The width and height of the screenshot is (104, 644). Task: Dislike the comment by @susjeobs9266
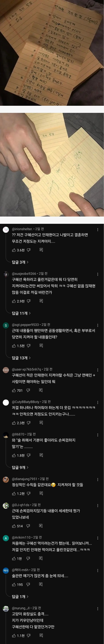(29, 301)
